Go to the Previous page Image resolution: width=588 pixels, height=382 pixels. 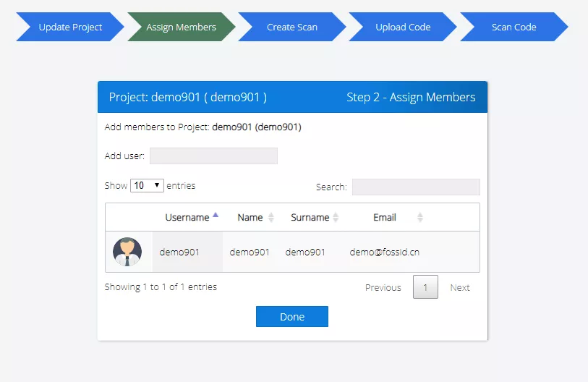383,287
